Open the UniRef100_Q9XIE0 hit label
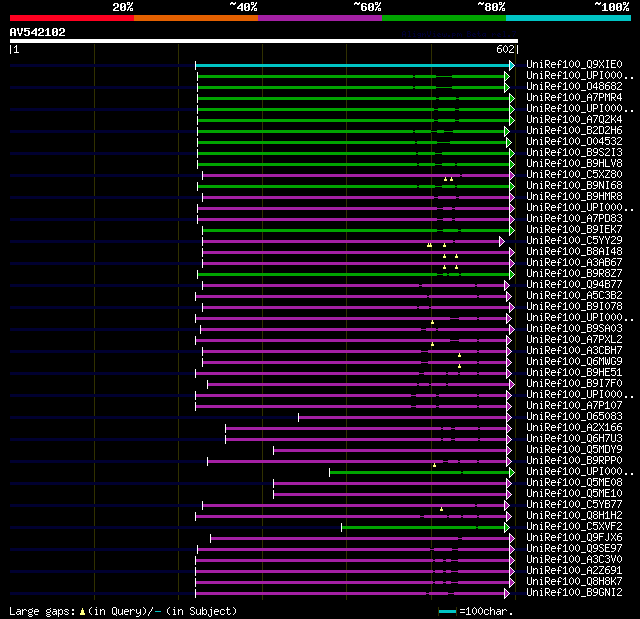The image size is (640, 619). pyautogui.click(x=574, y=64)
